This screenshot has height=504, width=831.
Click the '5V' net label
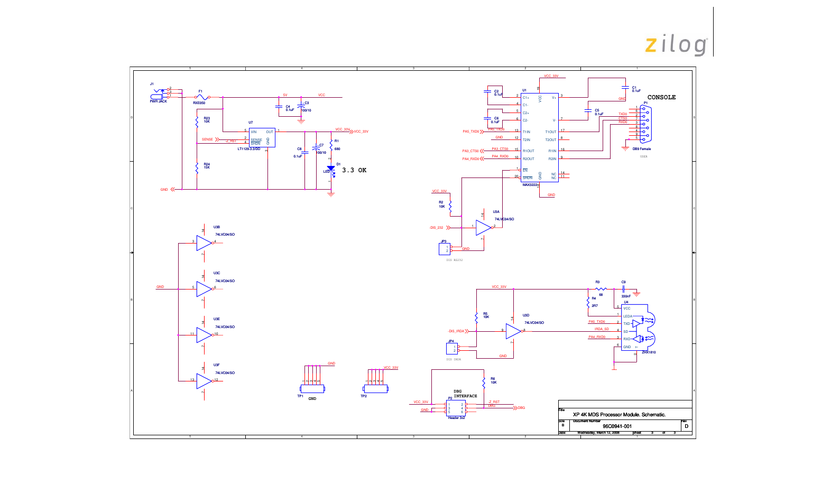(x=285, y=95)
